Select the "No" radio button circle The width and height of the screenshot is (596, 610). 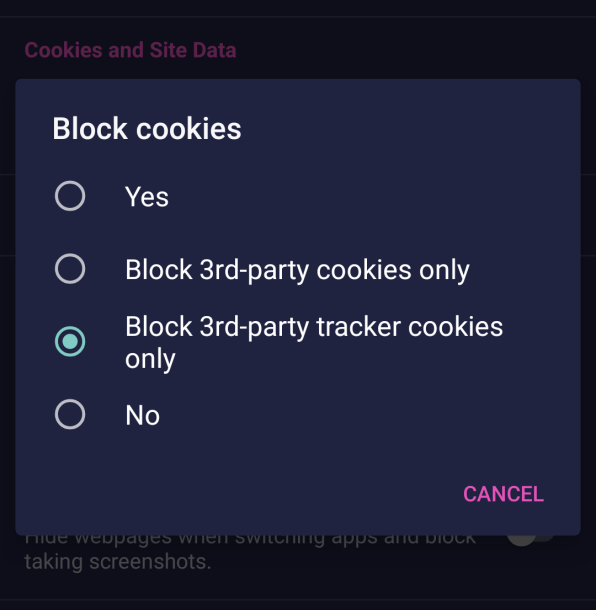pyautogui.click(x=70, y=414)
